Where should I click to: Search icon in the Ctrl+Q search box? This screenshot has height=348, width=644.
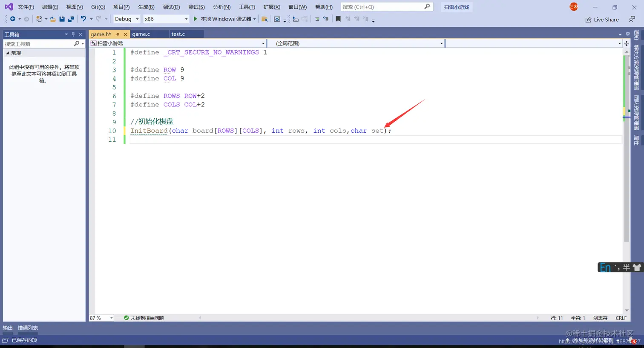point(427,7)
